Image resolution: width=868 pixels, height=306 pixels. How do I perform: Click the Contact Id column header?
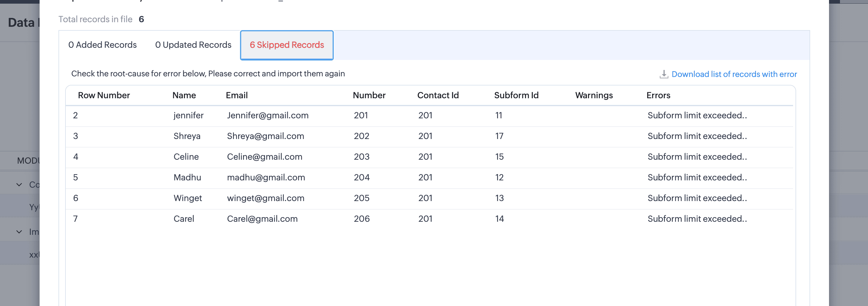[438, 95]
